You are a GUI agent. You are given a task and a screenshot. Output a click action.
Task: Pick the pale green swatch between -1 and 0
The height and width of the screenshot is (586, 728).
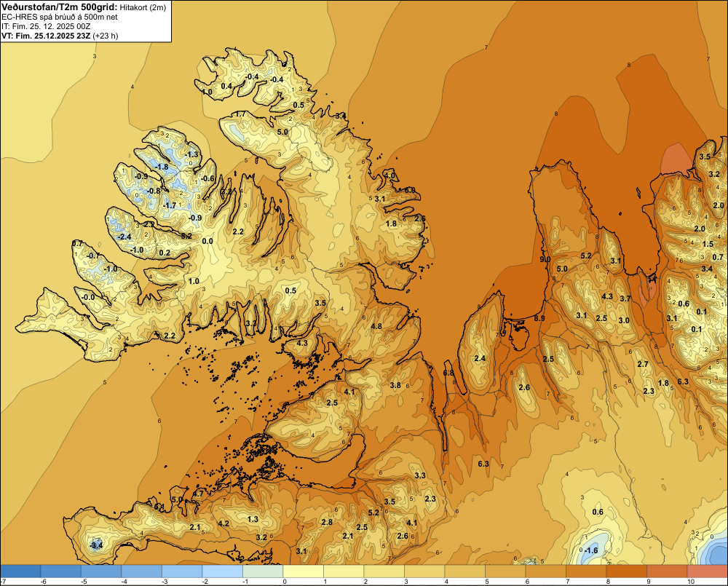tap(263, 571)
